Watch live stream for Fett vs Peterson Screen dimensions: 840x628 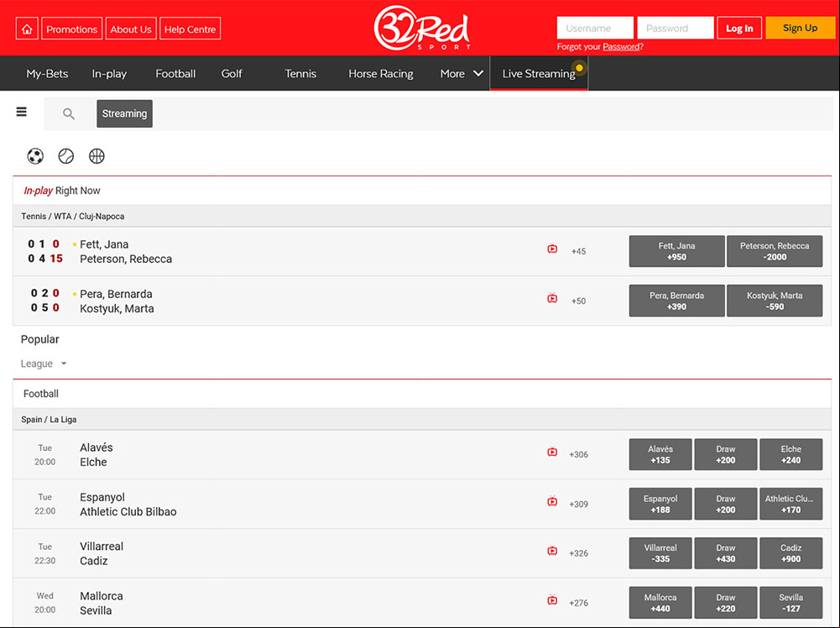pos(552,249)
